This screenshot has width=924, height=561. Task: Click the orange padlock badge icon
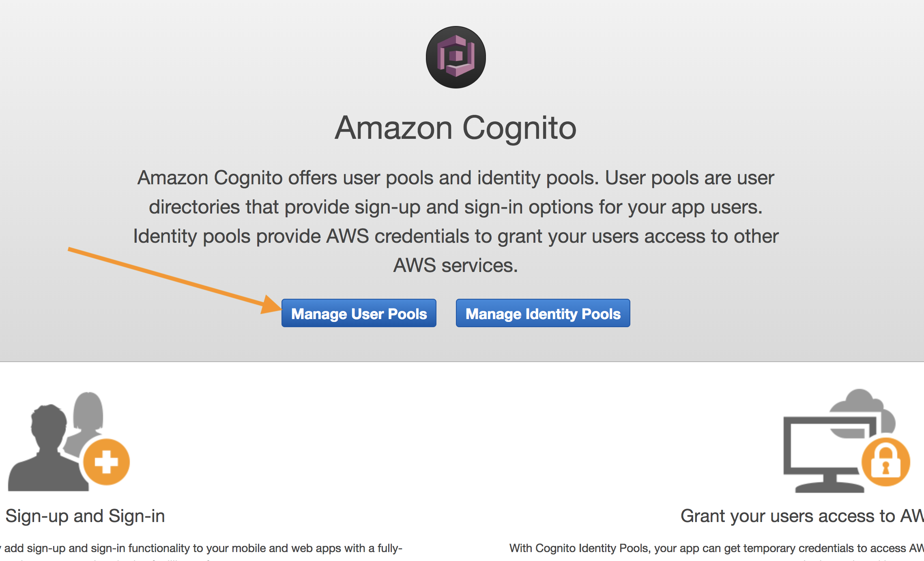(885, 462)
